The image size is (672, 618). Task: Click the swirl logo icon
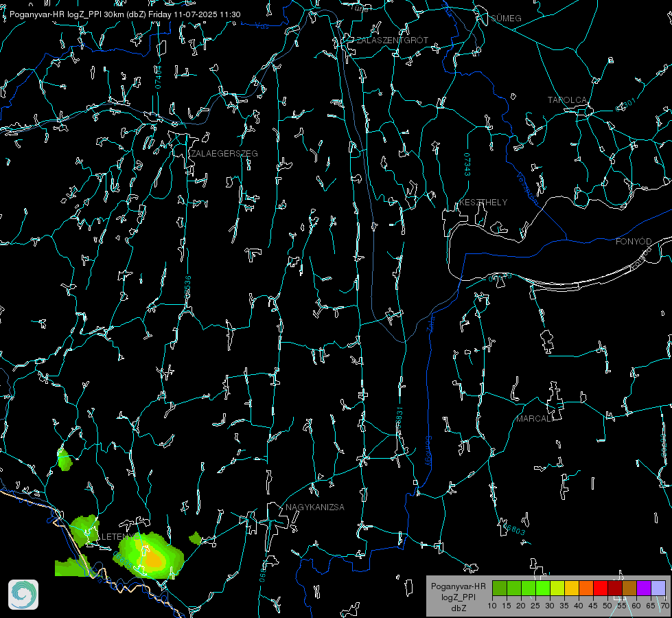click(23, 595)
